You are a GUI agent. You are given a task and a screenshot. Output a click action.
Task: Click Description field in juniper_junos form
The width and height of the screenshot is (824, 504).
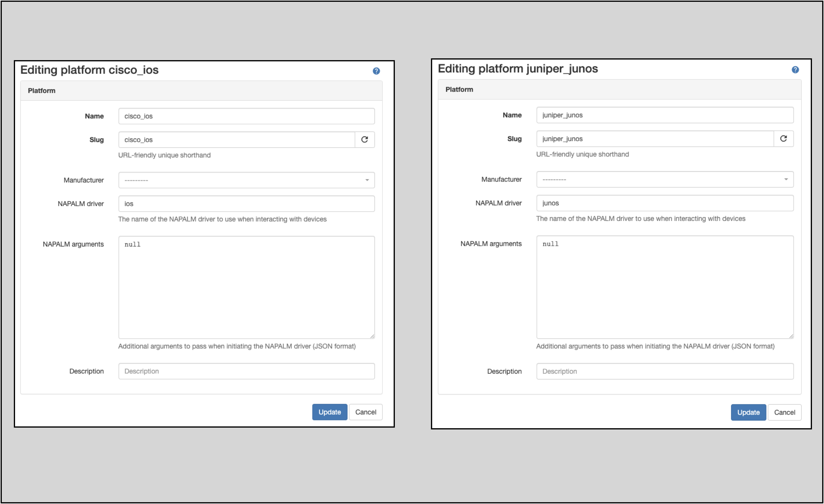click(665, 371)
